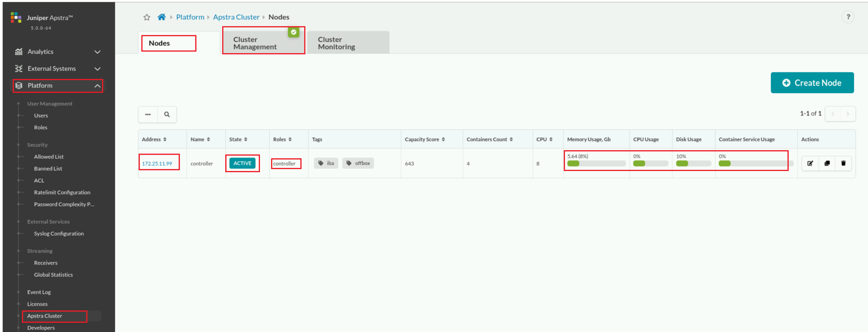Click the External Systems icon in sidebar
Viewport: 868px width, 332px height.
point(19,68)
